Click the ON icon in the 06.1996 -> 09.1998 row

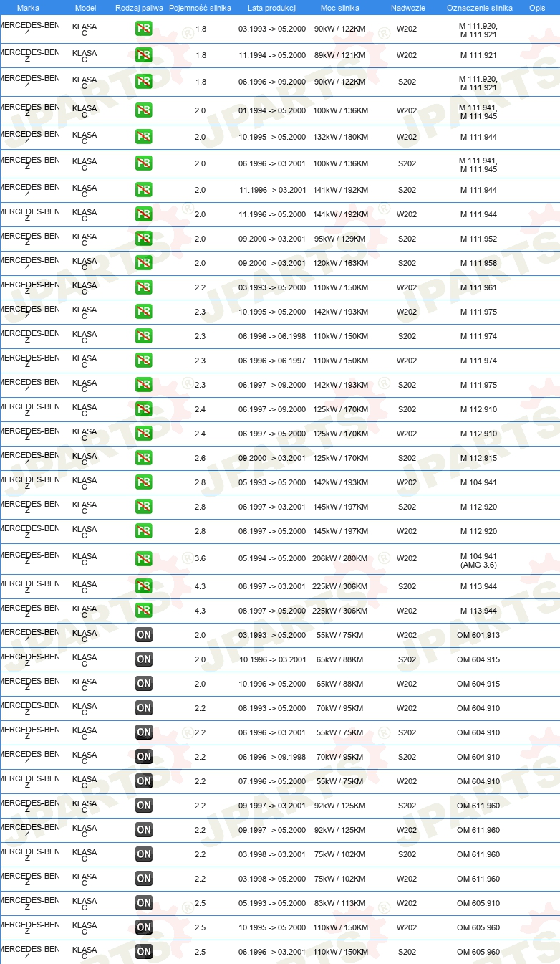point(144,757)
